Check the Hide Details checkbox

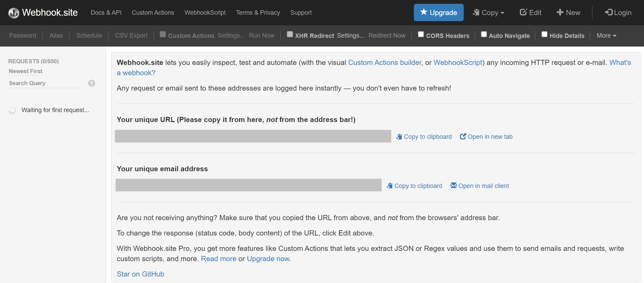coord(544,34)
